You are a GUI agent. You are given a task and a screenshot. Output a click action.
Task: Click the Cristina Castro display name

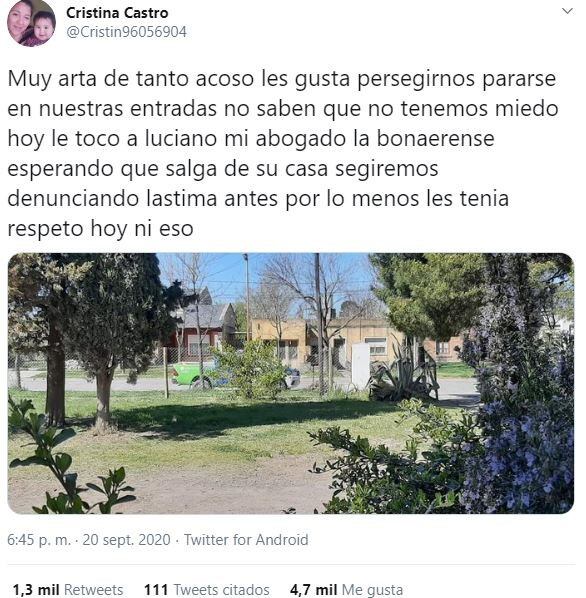(117, 13)
